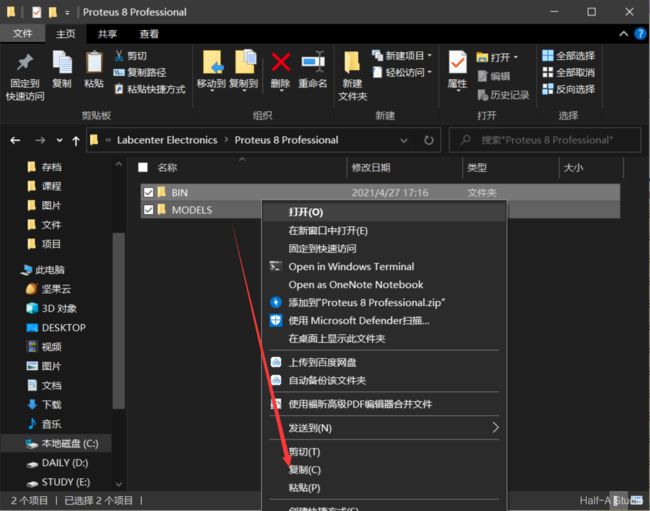The image size is (650, 511).
Task: Sort by 类型 column header
Action: pos(477,167)
